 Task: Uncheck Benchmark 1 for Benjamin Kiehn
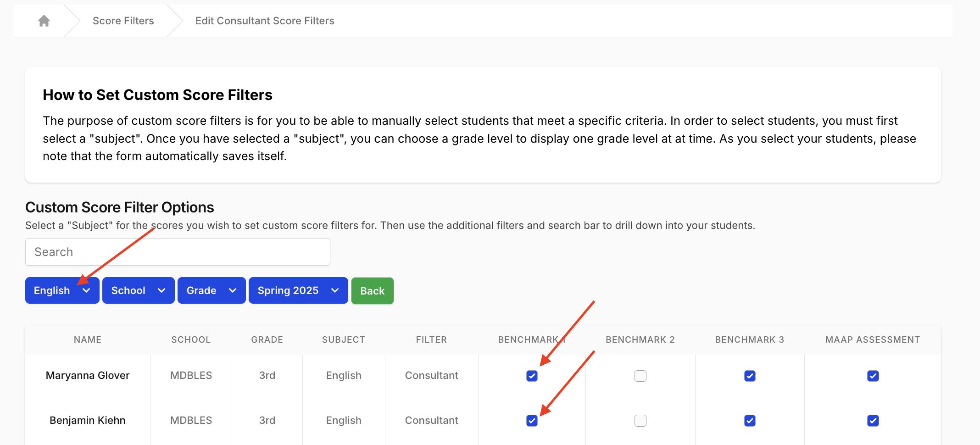point(532,421)
